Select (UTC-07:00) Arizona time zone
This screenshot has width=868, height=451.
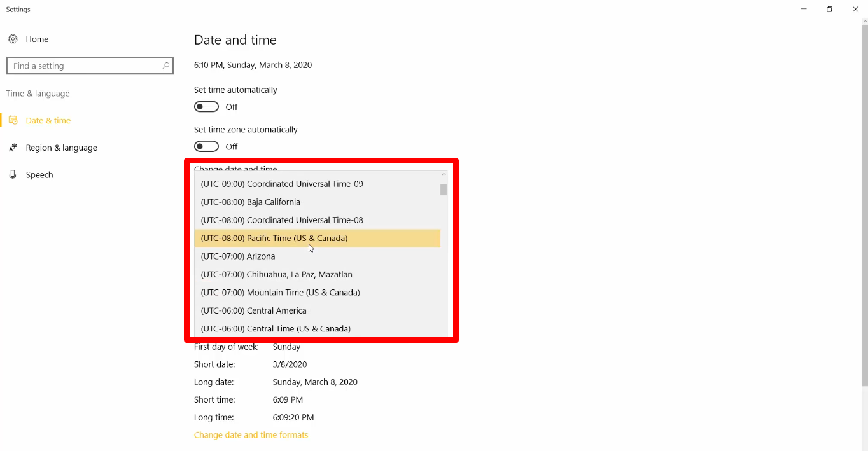tap(238, 256)
